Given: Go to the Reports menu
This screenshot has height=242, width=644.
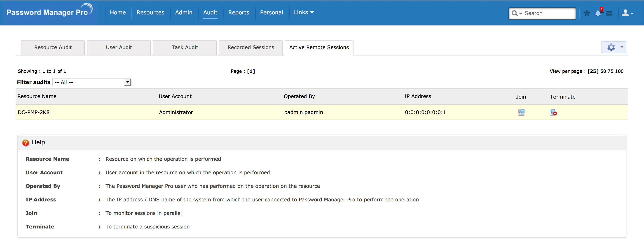Looking at the screenshot, I should pyautogui.click(x=239, y=12).
